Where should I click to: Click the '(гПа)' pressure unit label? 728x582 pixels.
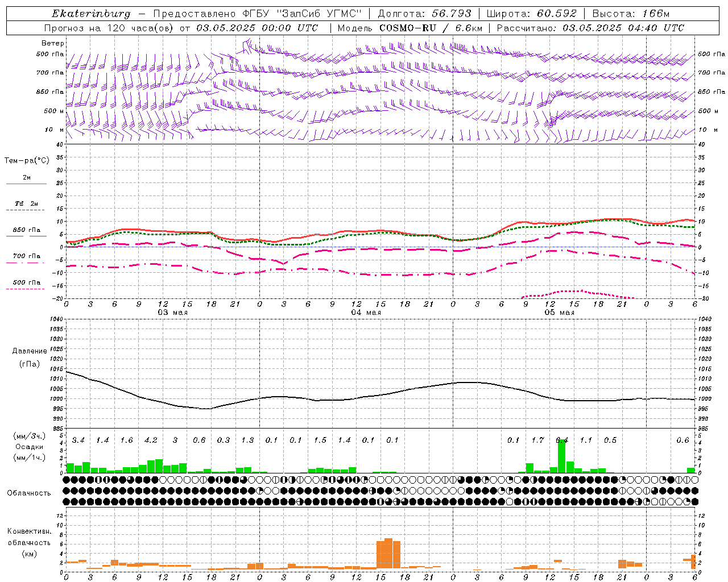click(x=30, y=364)
